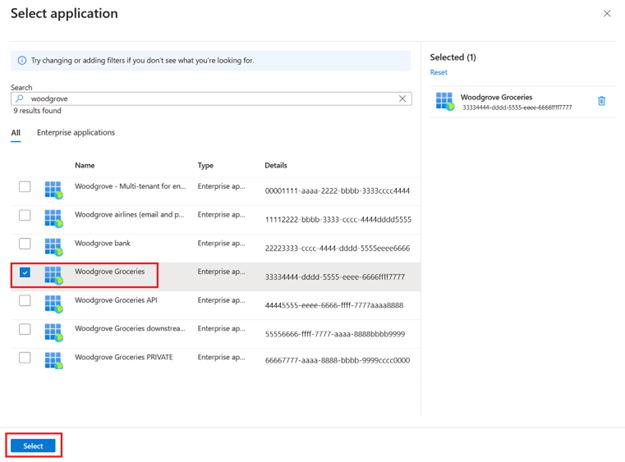
Task: Clear the search box with the X icon
Action: [x=403, y=99]
